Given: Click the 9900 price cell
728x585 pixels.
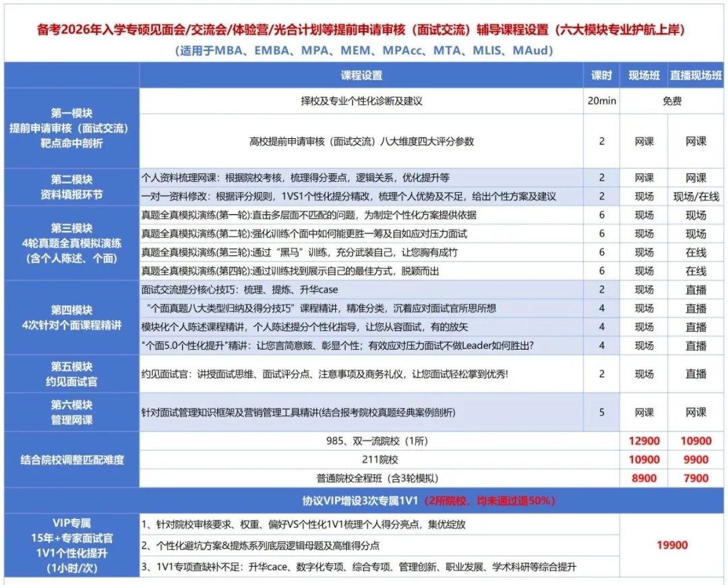Looking at the screenshot, I should tap(695, 459).
